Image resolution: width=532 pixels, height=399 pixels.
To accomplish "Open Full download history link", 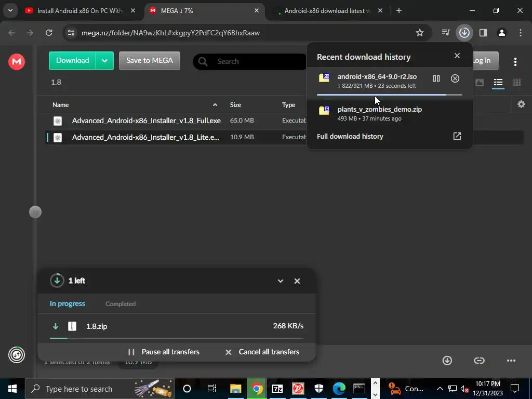I will (350, 136).
